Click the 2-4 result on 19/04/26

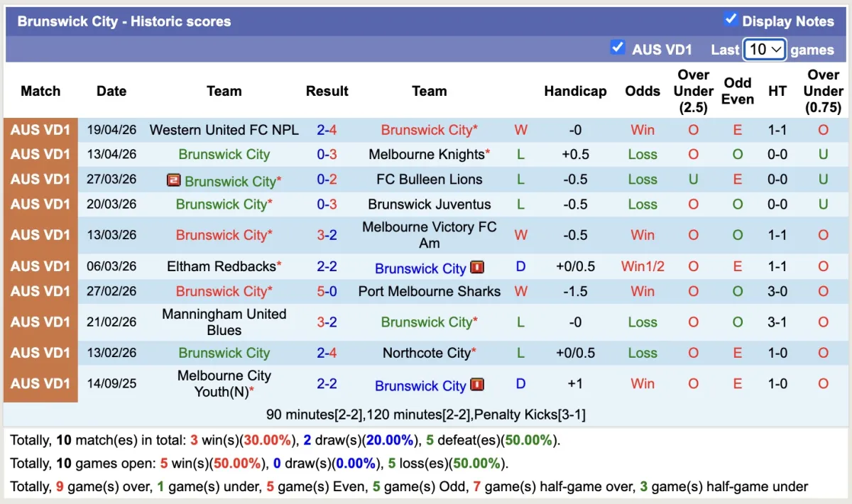coord(327,130)
